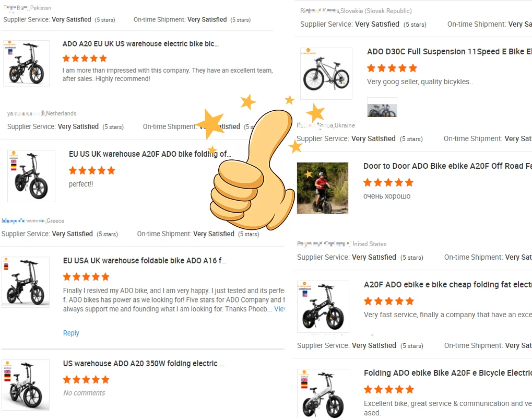Open the ADO D30C mountain bike thumbnail

point(326,73)
